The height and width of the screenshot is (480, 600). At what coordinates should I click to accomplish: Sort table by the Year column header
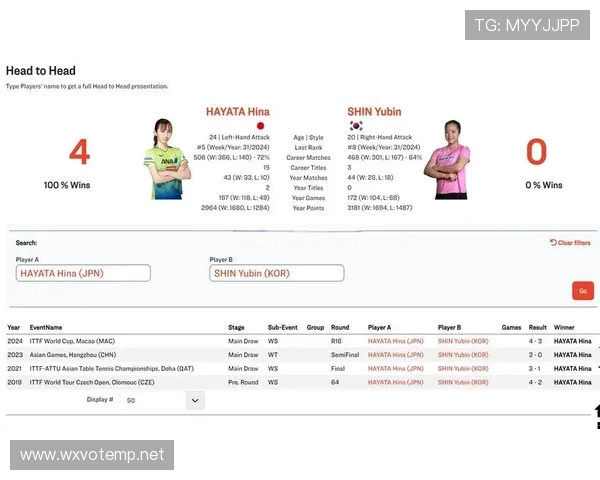(x=13, y=327)
